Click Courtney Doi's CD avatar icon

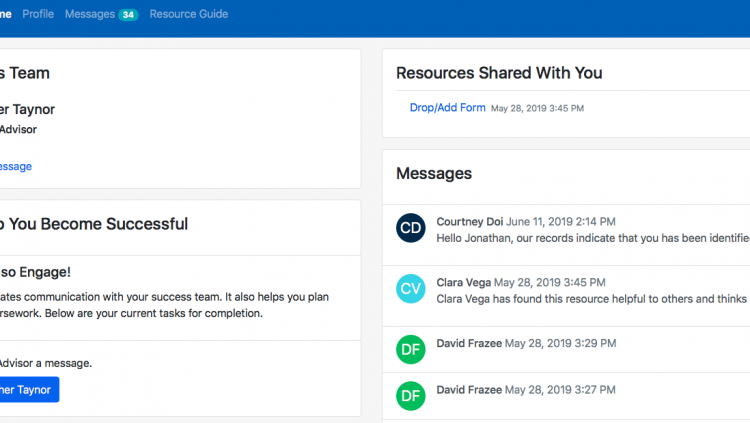(x=410, y=228)
